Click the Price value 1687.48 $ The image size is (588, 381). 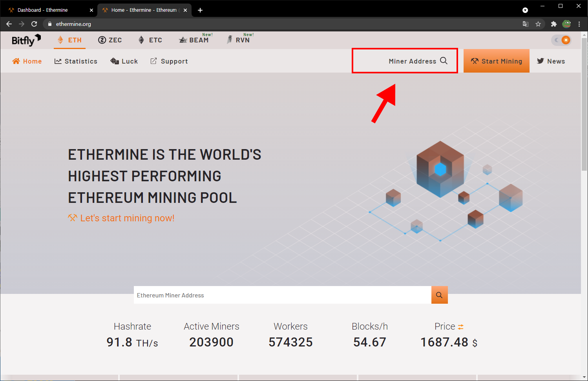pos(449,343)
